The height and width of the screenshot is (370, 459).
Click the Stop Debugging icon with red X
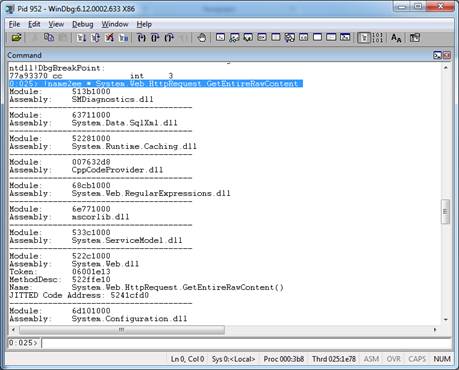109,38
